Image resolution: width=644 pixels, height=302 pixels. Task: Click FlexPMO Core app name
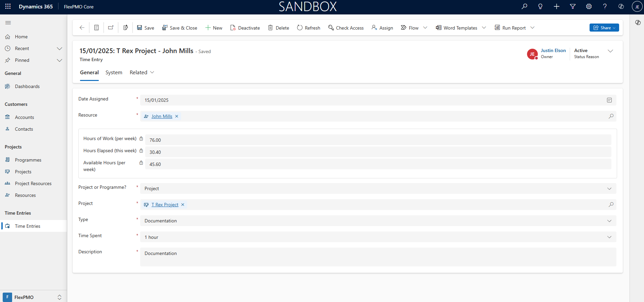click(x=79, y=7)
